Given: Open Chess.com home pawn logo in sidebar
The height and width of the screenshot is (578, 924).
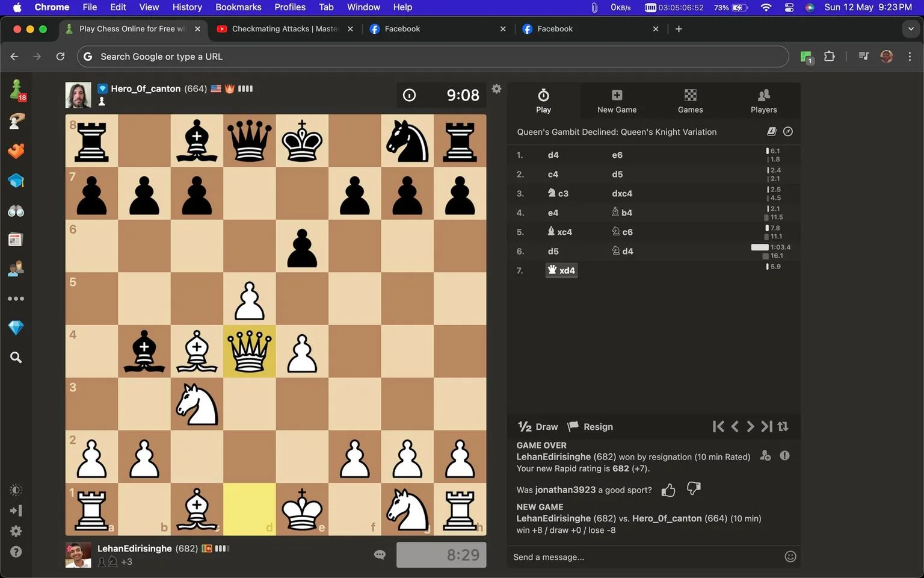Looking at the screenshot, I should click(x=16, y=90).
